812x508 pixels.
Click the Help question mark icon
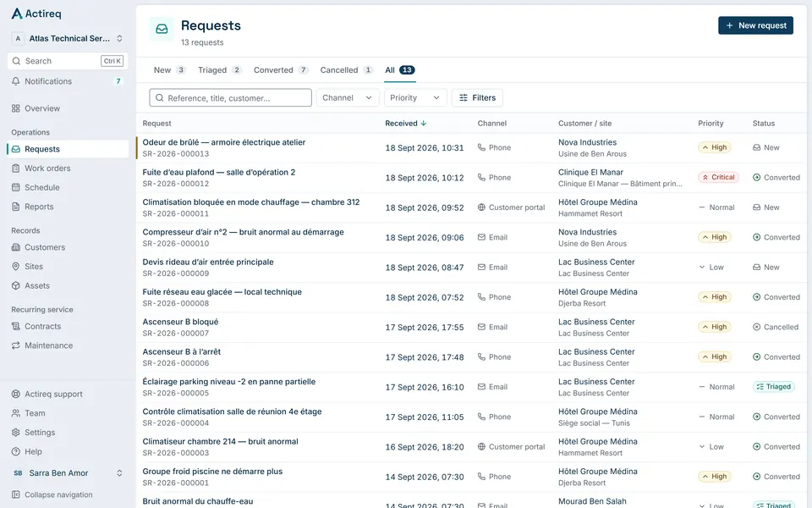pyautogui.click(x=16, y=451)
